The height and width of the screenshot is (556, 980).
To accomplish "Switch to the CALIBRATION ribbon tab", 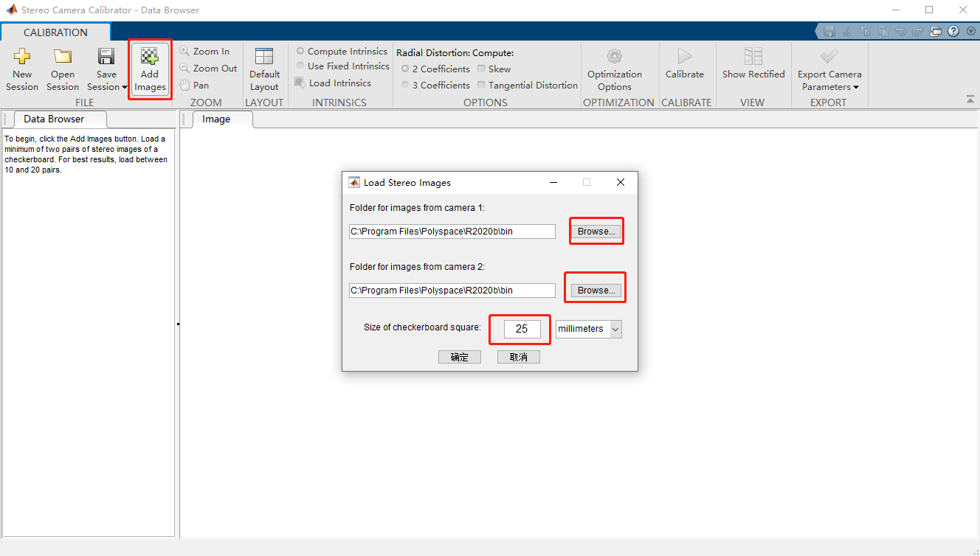I will (x=55, y=32).
